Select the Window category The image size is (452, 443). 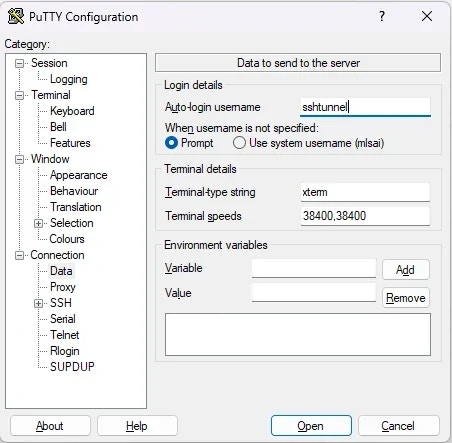(x=50, y=159)
